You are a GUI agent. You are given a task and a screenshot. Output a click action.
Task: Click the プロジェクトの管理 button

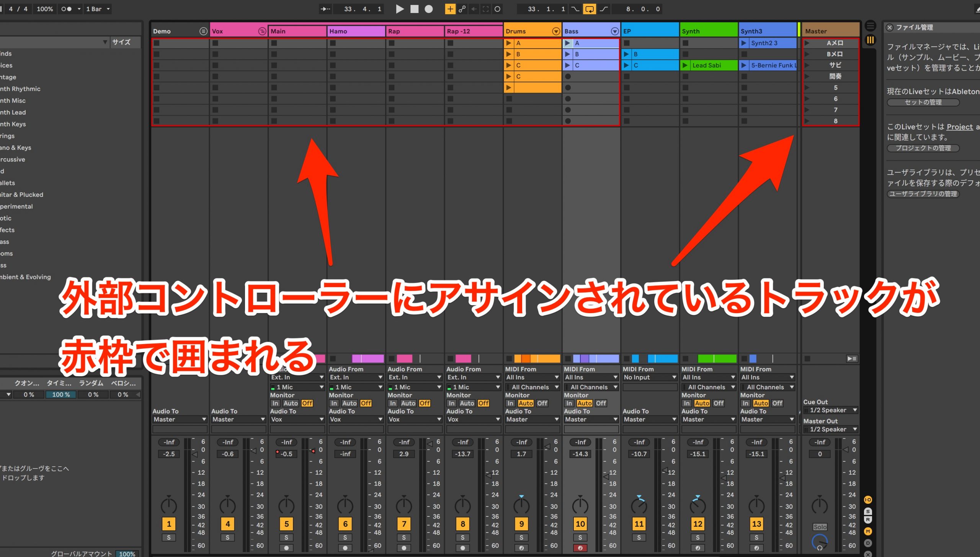click(x=923, y=148)
